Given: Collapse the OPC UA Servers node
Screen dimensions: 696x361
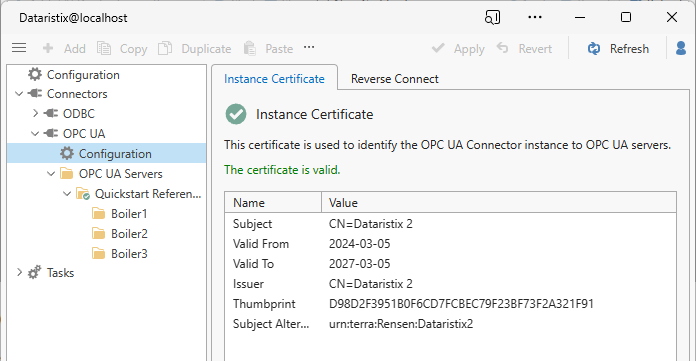Looking at the screenshot, I should click(x=51, y=174).
